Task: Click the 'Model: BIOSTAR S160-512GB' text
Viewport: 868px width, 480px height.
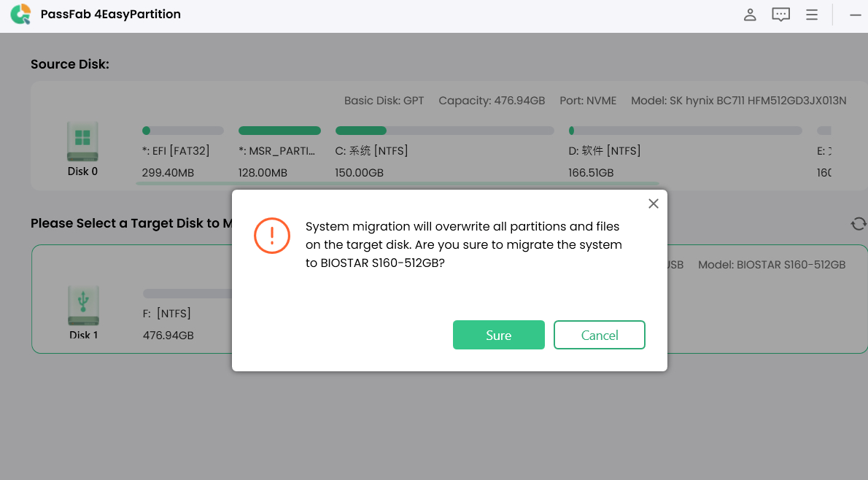Action: point(772,265)
